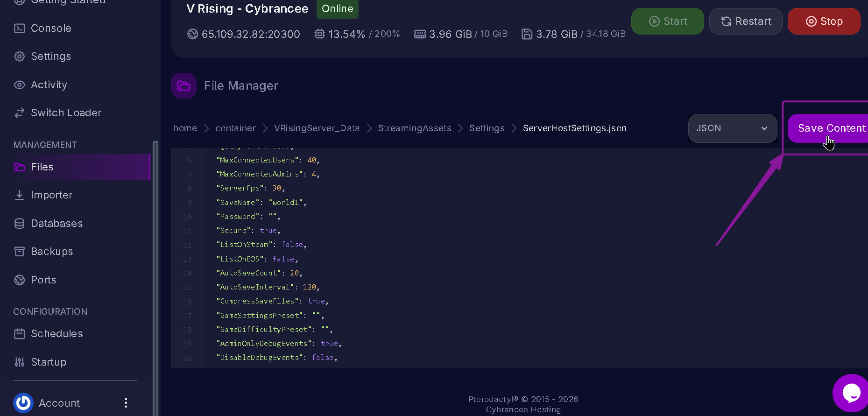The height and width of the screenshot is (416, 868).
Task: Click the Account avatar icon
Action: [23, 403]
